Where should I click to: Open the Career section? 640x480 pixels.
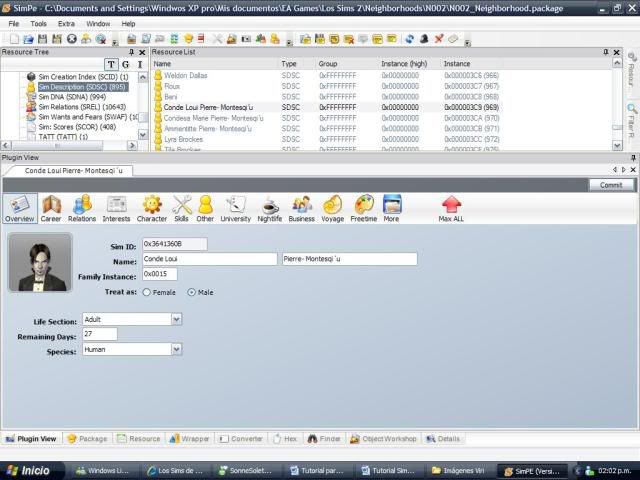pos(51,209)
